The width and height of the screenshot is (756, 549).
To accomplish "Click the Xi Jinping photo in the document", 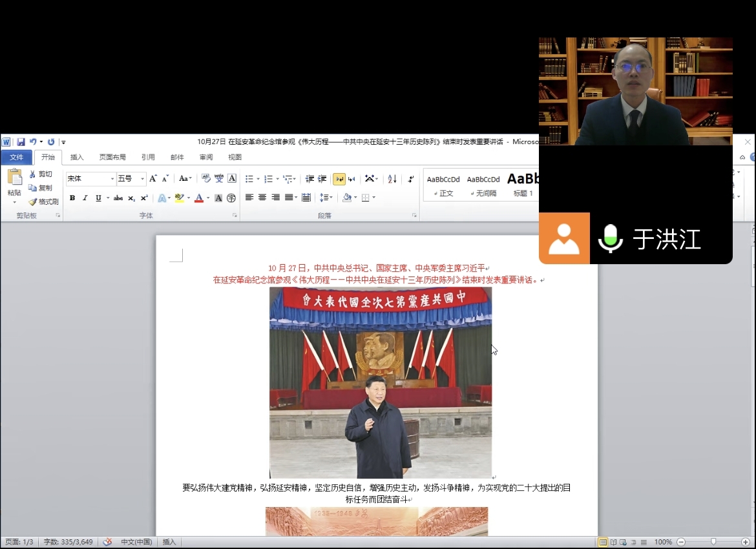I will coord(380,382).
